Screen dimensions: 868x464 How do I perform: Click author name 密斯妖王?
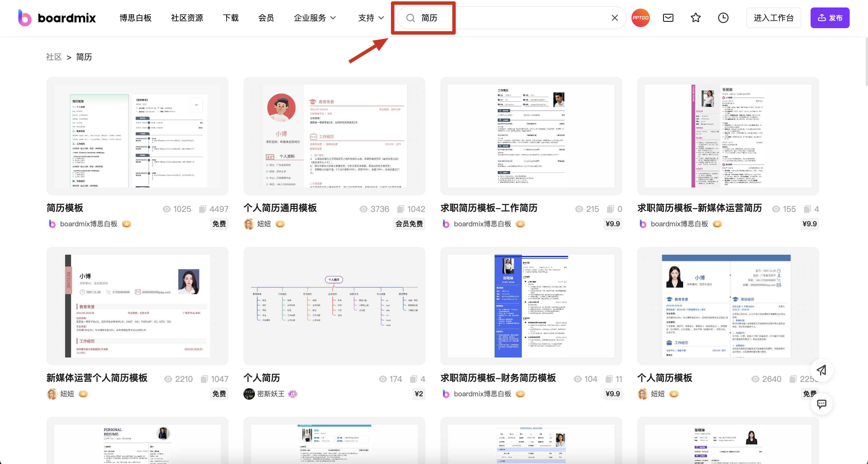click(271, 394)
